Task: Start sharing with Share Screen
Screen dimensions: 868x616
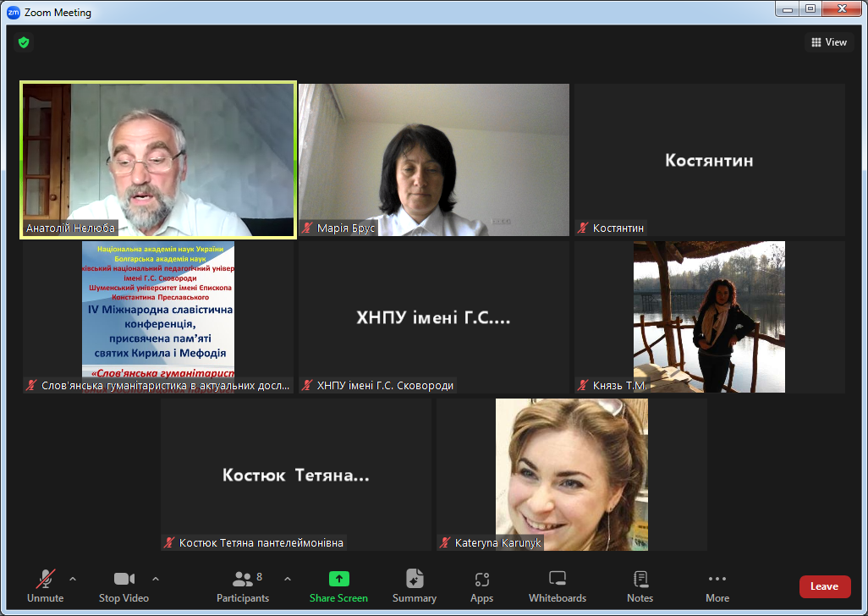Action: (338, 586)
